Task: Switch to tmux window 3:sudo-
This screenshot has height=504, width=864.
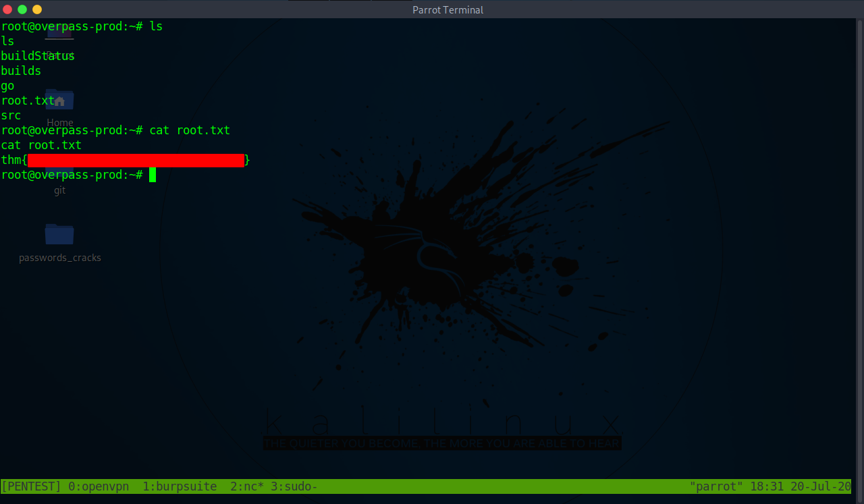Action: (x=294, y=486)
